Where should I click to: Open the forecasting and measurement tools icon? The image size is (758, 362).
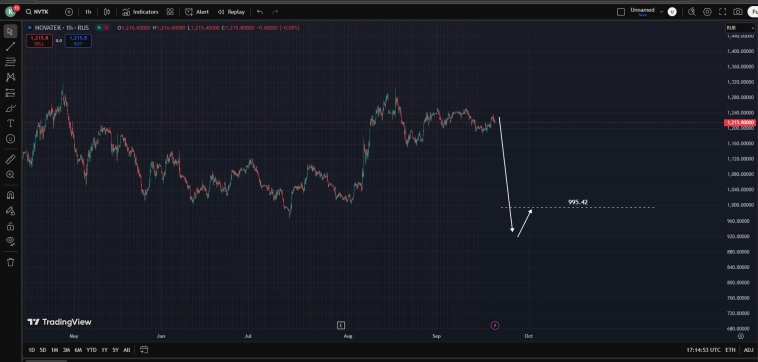click(10, 93)
